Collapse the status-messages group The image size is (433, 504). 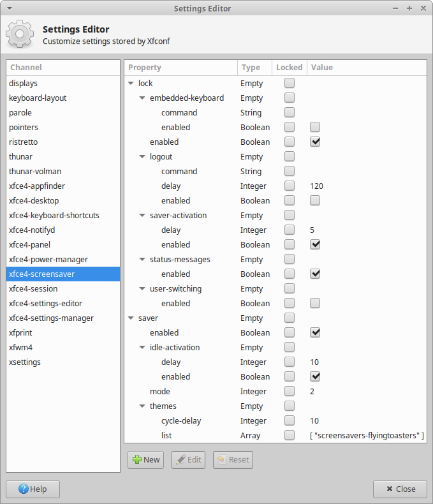(142, 260)
